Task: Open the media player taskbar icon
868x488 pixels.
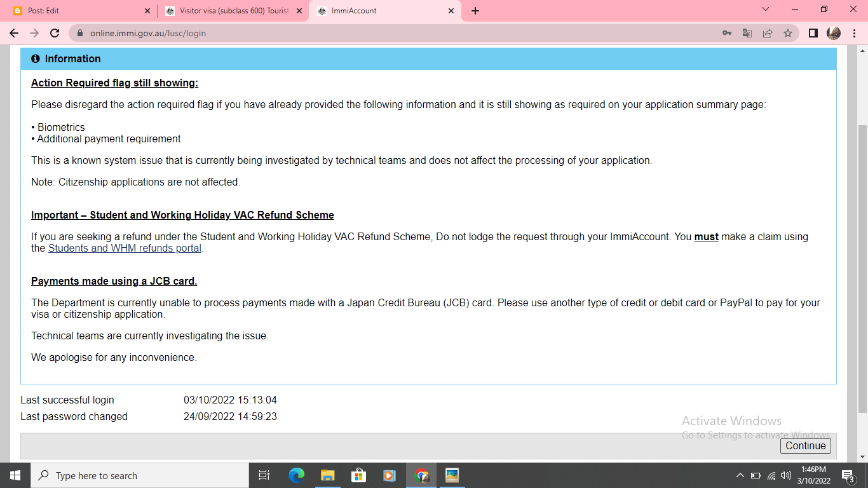Action: [x=390, y=475]
